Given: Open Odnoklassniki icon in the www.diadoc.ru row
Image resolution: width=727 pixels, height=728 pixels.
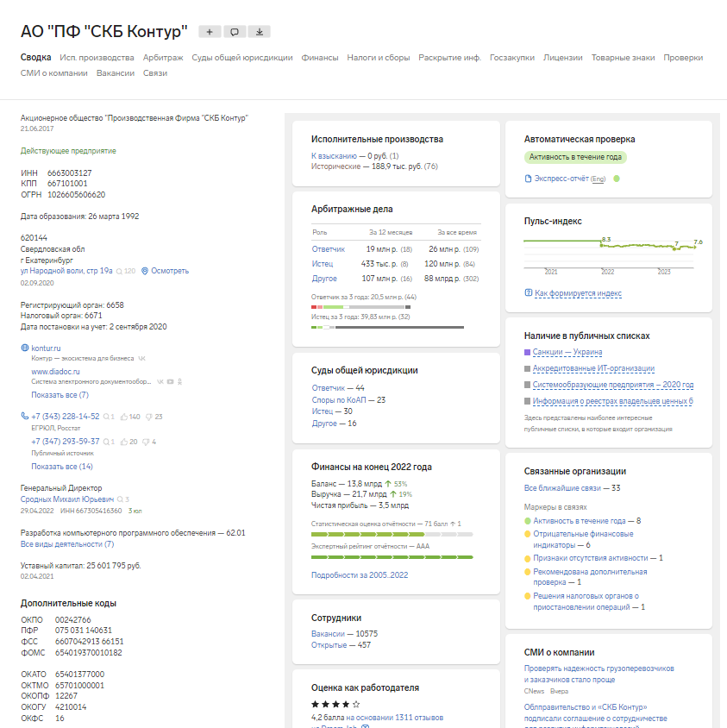Looking at the screenshot, I should tap(179, 381).
